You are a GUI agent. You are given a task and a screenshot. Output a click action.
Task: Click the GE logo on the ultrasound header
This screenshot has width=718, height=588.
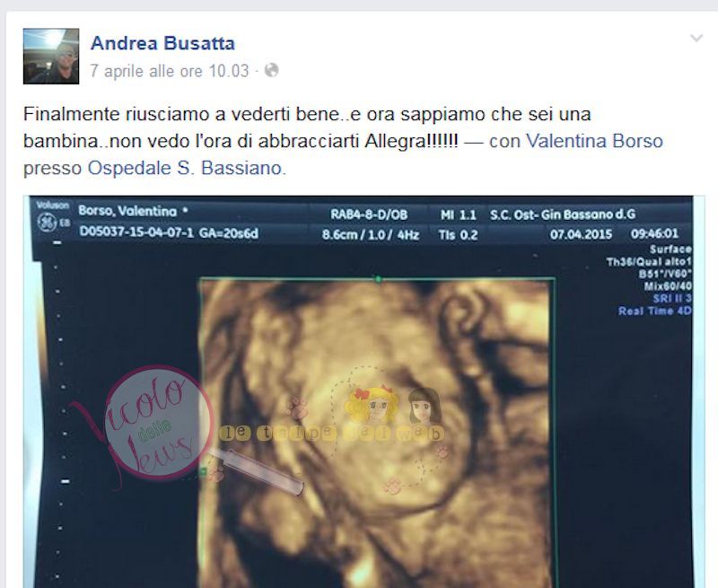click(x=48, y=223)
